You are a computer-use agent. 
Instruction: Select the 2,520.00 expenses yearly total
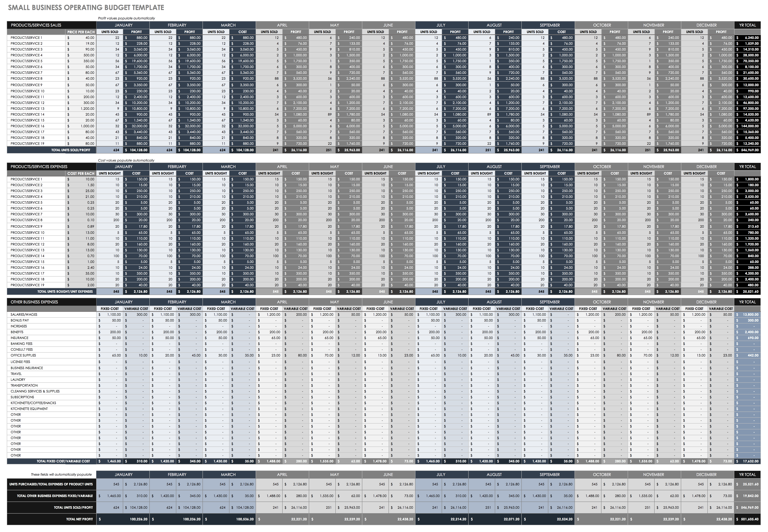(x=747, y=197)
